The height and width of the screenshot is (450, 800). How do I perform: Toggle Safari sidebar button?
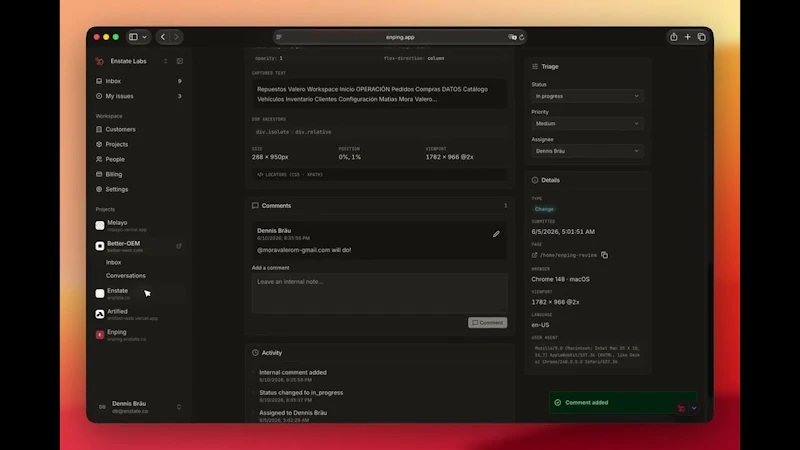[x=133, y=37]
